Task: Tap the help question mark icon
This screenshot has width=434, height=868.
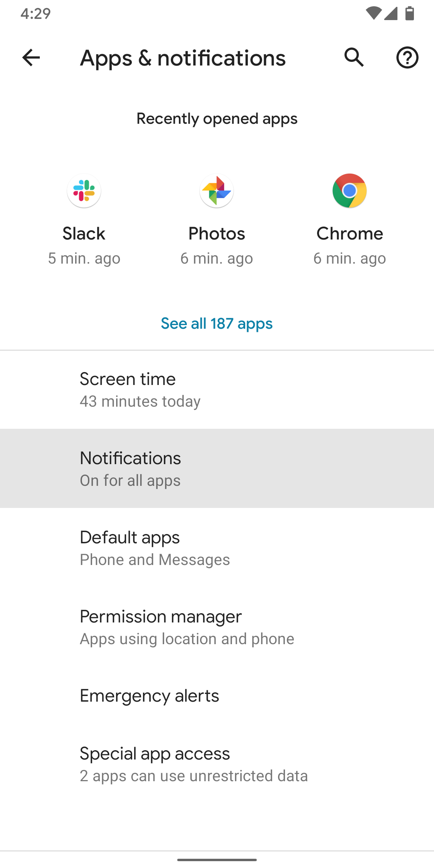Action: click(407, 58)
